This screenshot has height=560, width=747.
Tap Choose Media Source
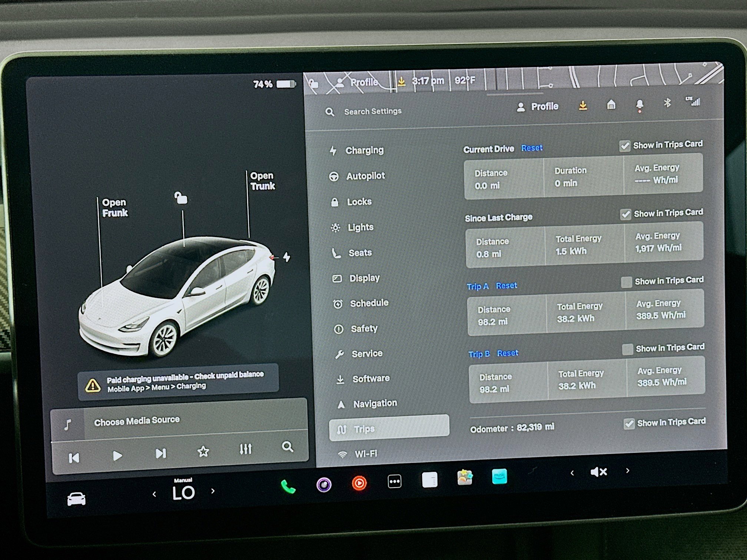pos(137,421)
